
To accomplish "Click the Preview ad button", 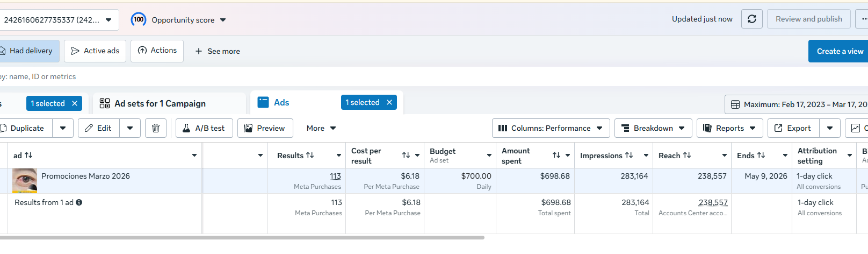I will click(265, 128).
